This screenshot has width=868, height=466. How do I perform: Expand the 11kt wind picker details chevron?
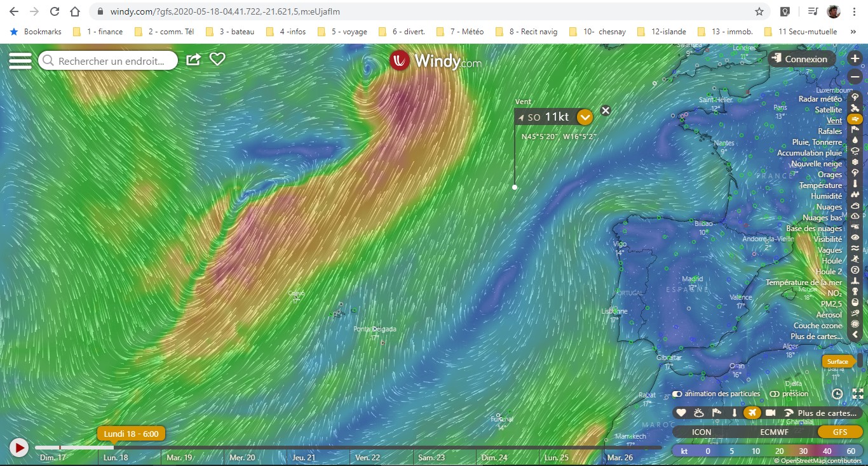(x=585, y=117)
